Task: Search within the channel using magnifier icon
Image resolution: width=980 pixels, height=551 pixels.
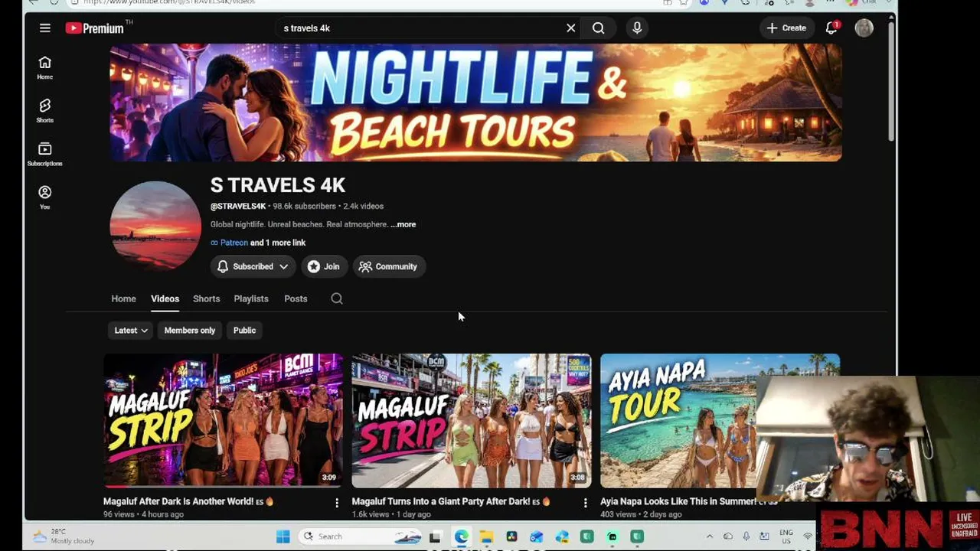Action: (x=337, y=298)
